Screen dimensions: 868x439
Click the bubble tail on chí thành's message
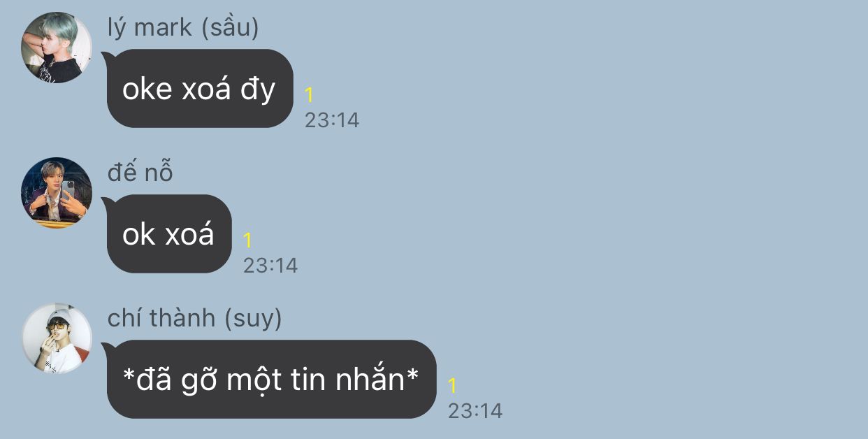click(x=107, y=347)
